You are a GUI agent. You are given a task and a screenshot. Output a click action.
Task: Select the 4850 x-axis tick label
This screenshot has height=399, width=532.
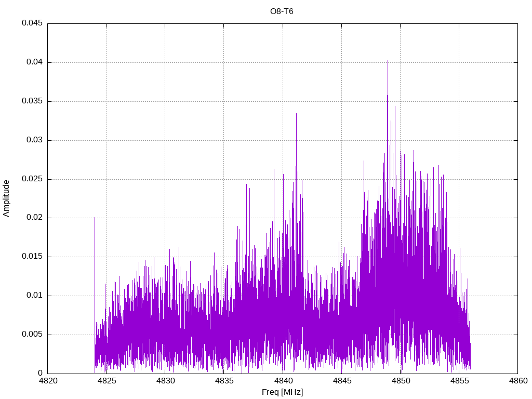400,381
